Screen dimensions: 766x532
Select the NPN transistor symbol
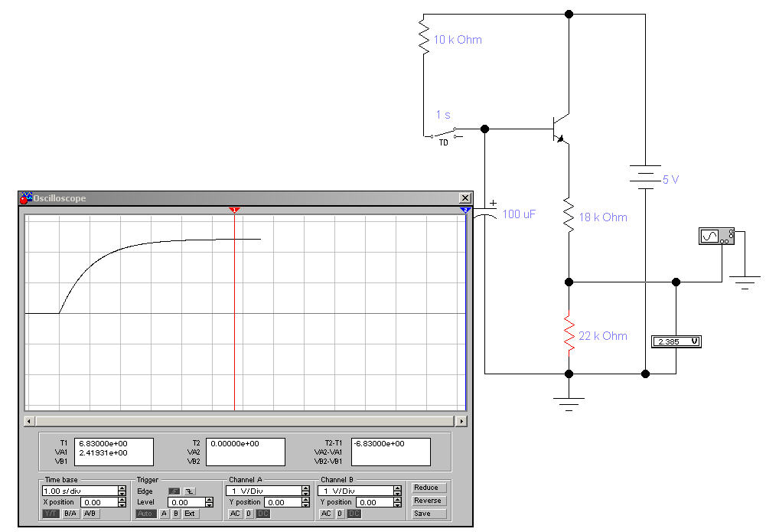point(561,129)
